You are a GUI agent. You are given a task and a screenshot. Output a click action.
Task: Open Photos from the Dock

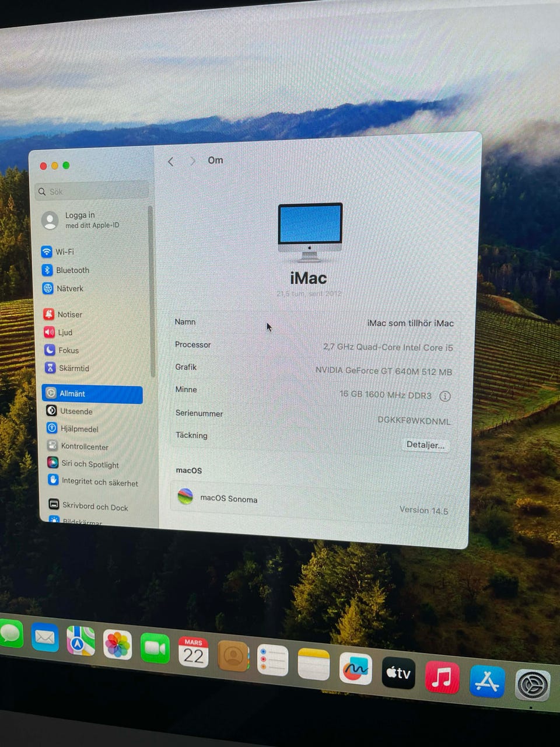point(117,644)
